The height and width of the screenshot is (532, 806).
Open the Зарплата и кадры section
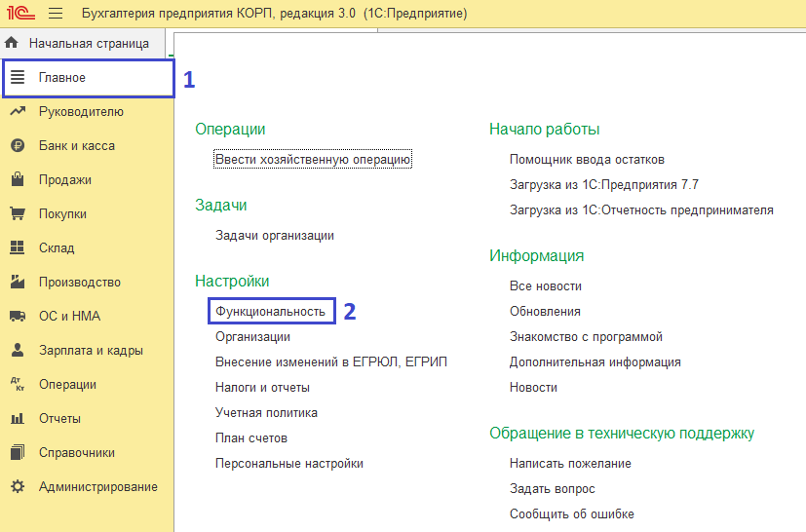[91, 350]
